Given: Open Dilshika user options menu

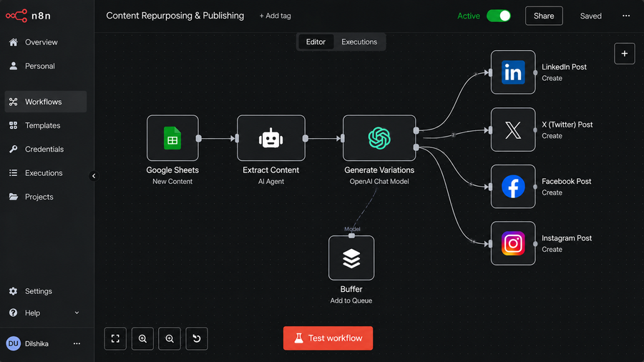Looking at the screenshot, I should tap(77, 343).
